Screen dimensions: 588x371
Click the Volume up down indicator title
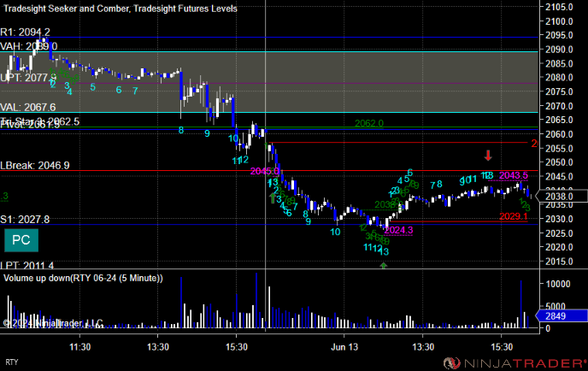point(83,278)
